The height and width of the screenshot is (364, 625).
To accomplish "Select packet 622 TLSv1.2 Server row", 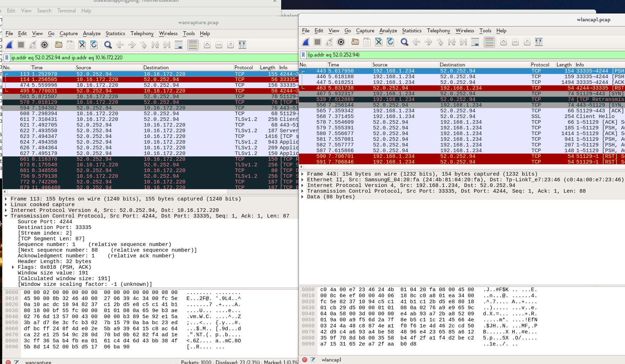I will click(150, 131).
